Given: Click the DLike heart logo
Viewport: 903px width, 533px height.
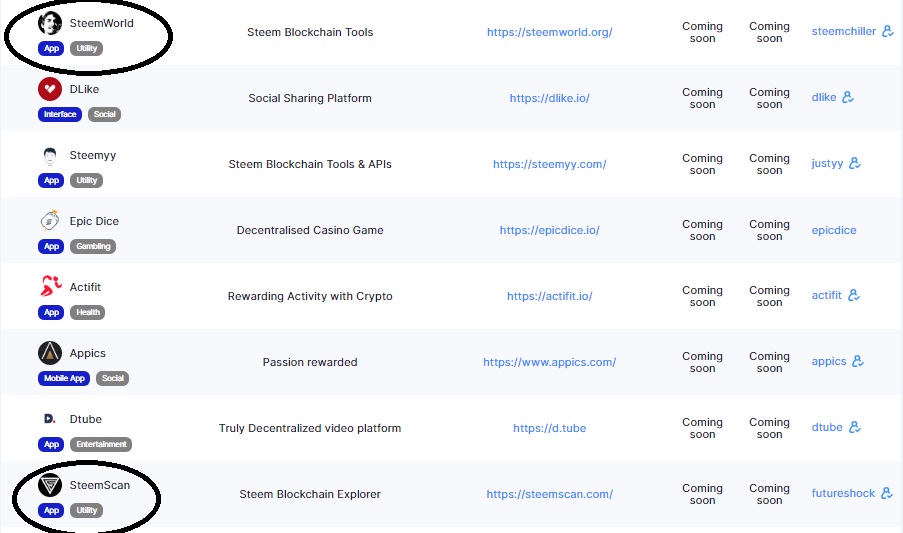Looking at the screenshot, I should tap(49, 89).
